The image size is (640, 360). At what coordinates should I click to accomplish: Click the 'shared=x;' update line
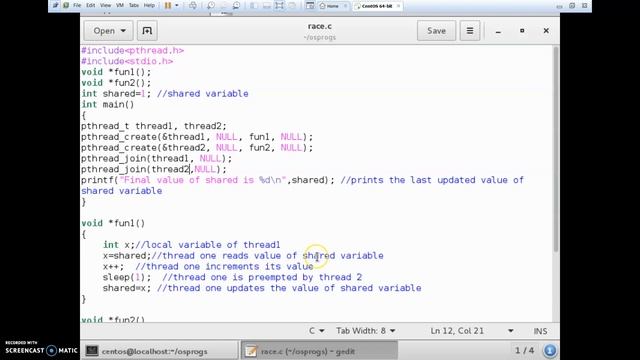(262, 288)
